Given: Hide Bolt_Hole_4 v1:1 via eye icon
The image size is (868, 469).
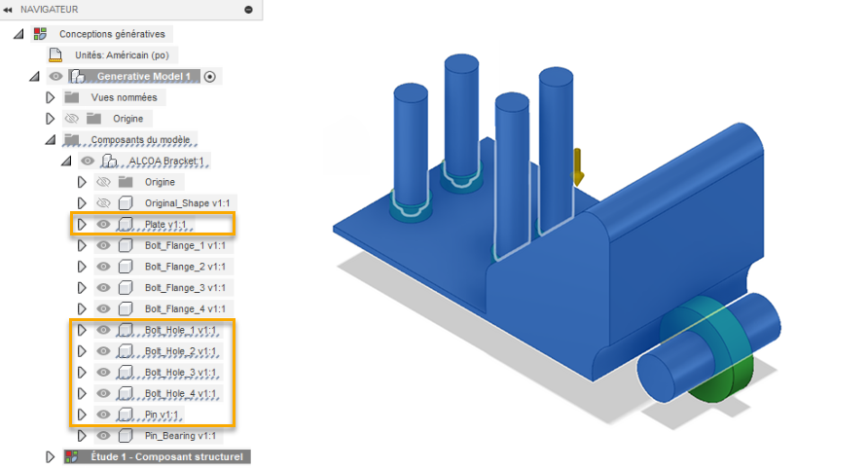Looking at the screenshot, I should (103, 393).
